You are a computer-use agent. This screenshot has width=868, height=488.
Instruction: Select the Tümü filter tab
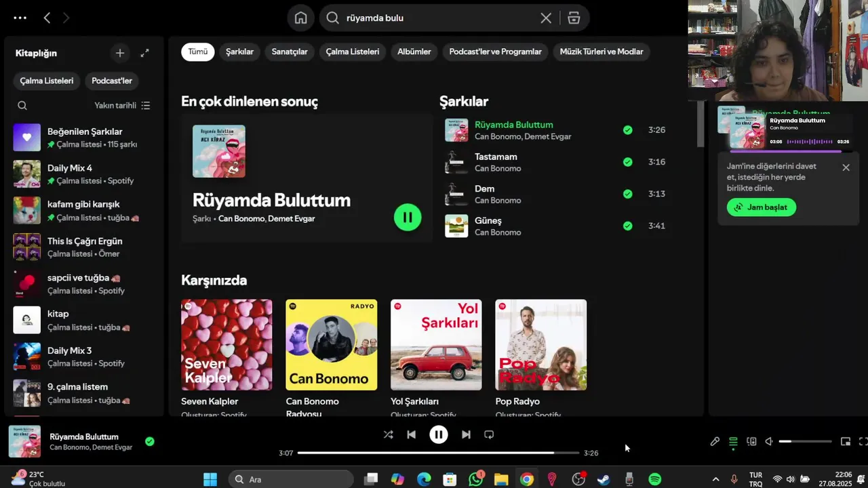click(198, 52)
